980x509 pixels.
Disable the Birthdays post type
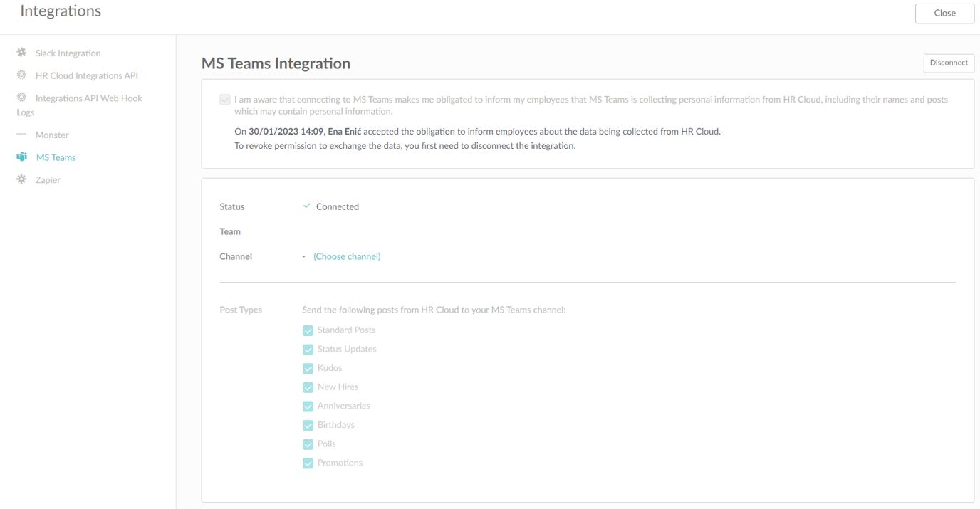point(308,425)
